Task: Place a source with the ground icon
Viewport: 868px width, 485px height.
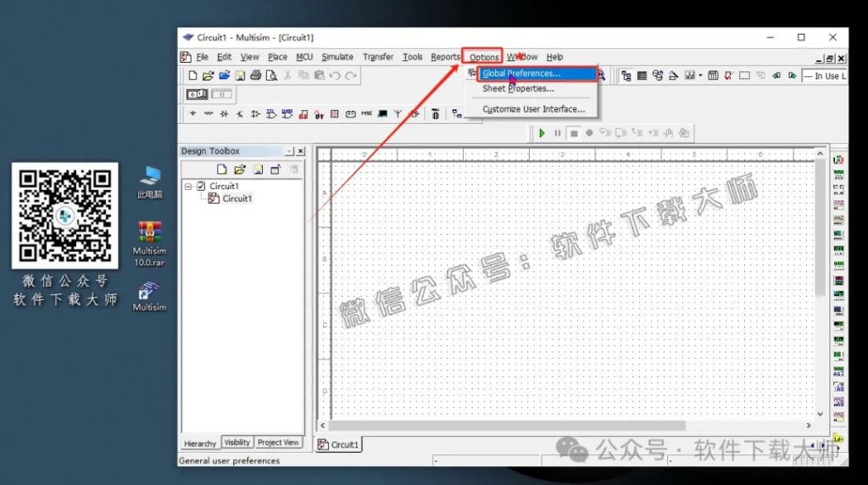Action: pos(192,114)
